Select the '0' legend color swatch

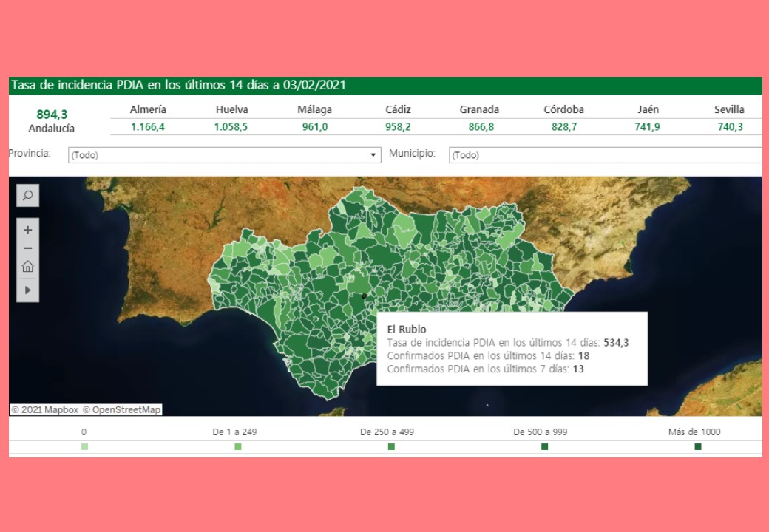tap(84, 446)
